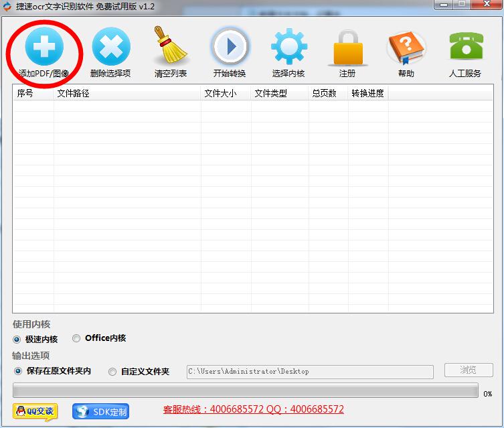504x428 pixels.
Task: Click the app logo in title bar
Action: tap(7, 7)
